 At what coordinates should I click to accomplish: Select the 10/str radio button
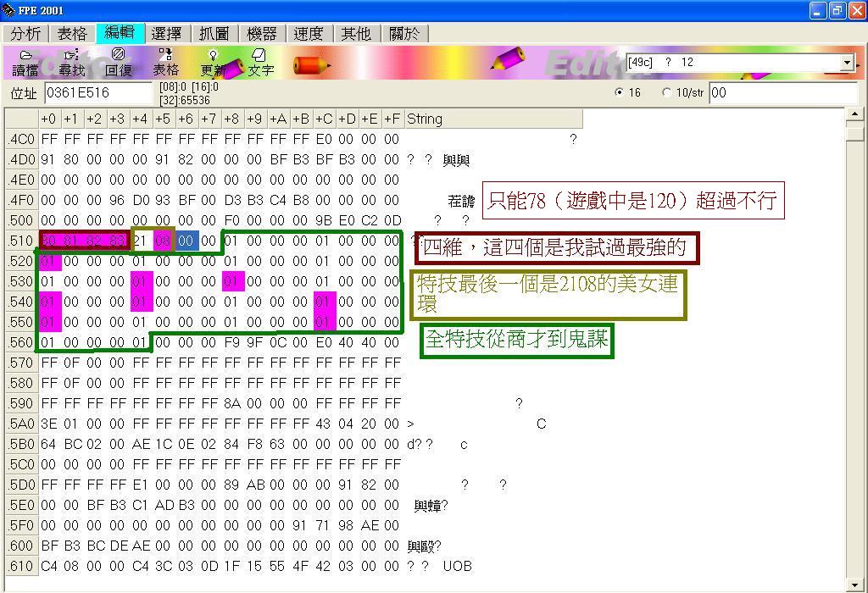[x=666, y=92]
